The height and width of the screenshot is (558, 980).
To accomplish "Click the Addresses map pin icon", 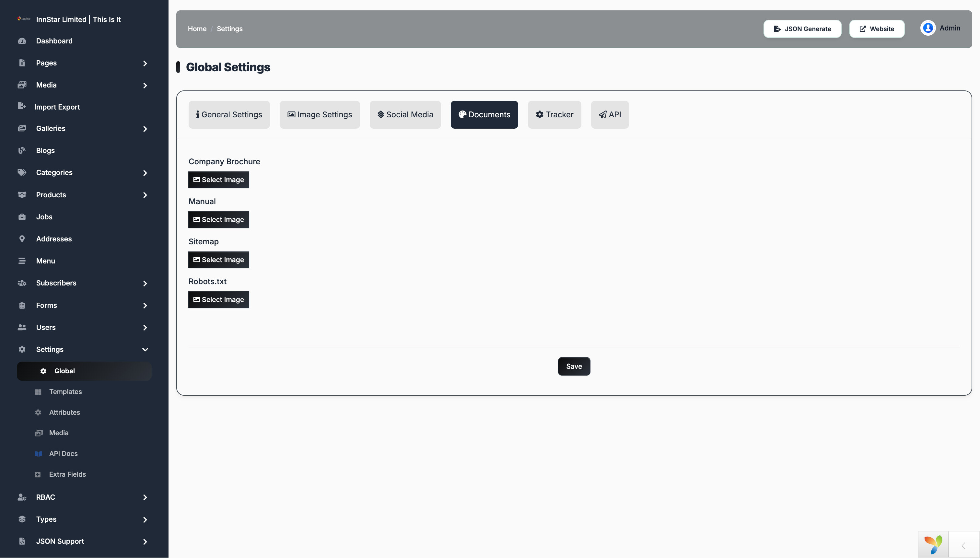I will pos(22,239).
